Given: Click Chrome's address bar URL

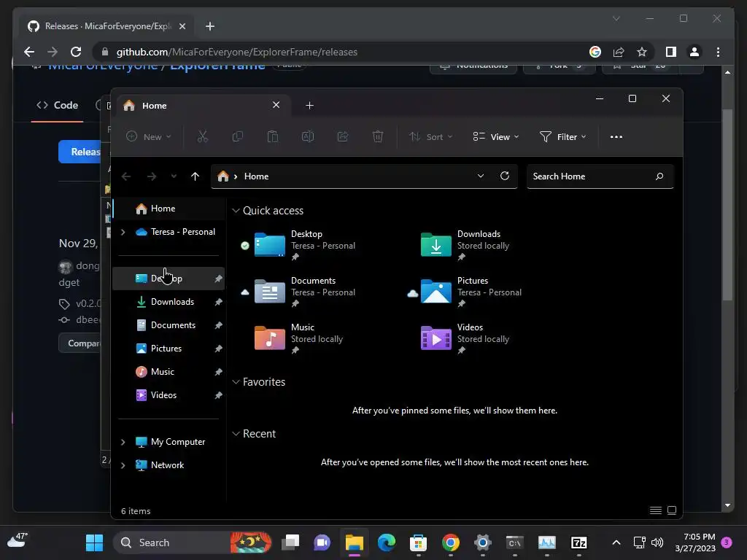Looking at the screenshot, I should [x=237, y=52].
